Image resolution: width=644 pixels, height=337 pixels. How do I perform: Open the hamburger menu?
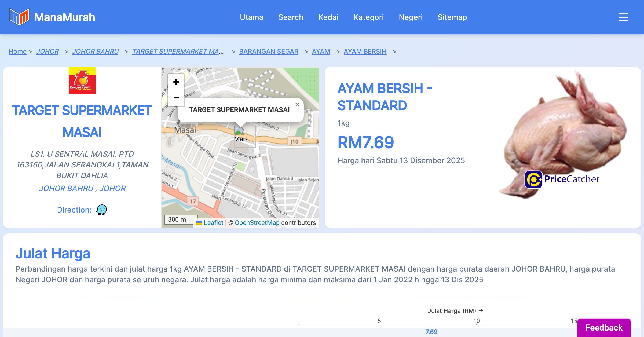point(623,17)
